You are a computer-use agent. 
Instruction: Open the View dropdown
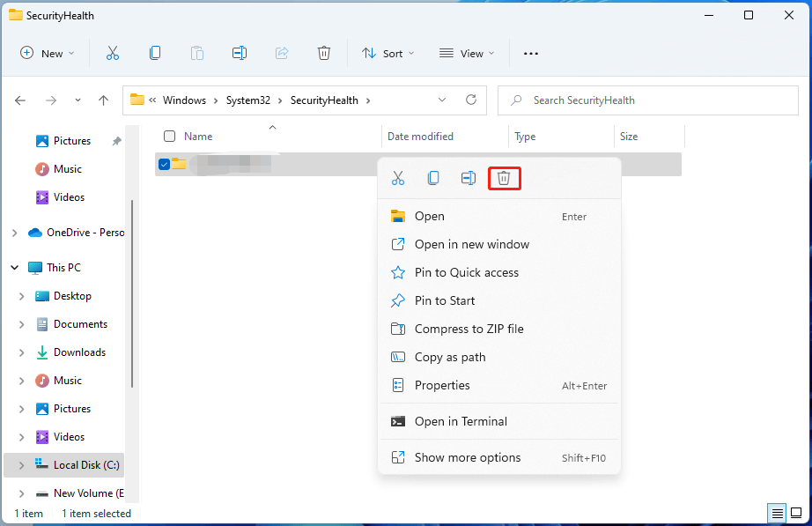tap(466, 53)
